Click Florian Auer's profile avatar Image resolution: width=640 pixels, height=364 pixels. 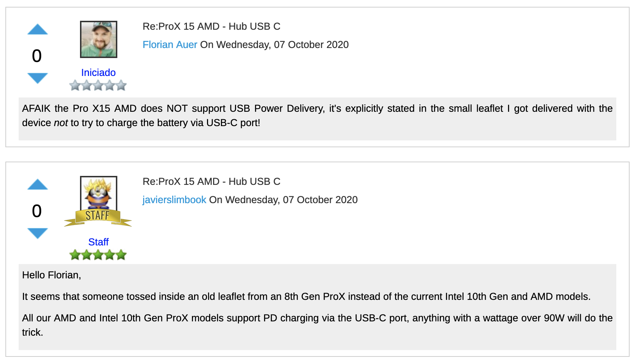[x=98, y=40]
